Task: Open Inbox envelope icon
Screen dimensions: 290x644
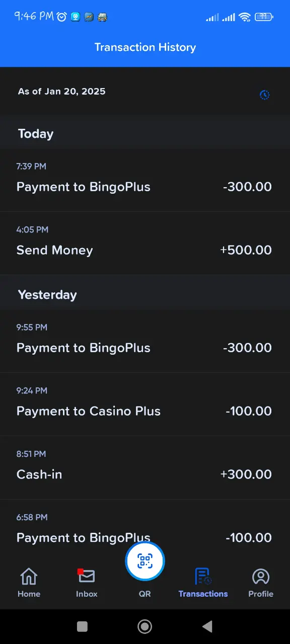Action: pyautogui.click(x=87, y=576)
